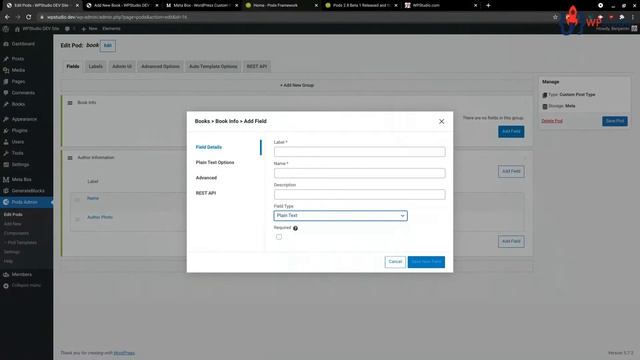This screenshot has height=360, width=640.
Task: Click Add Field in Book Info group
Action: point(511,131)
